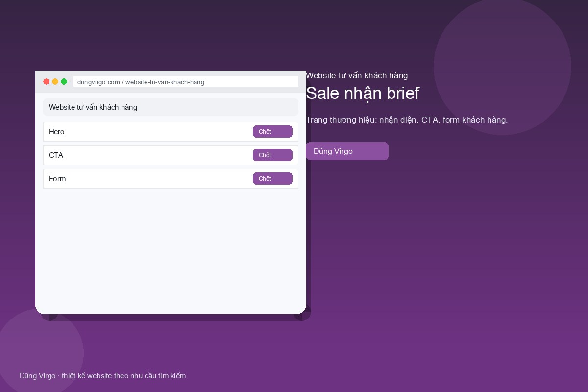
Task: Click the Trang thương hiệu description text
Action: 407,120
